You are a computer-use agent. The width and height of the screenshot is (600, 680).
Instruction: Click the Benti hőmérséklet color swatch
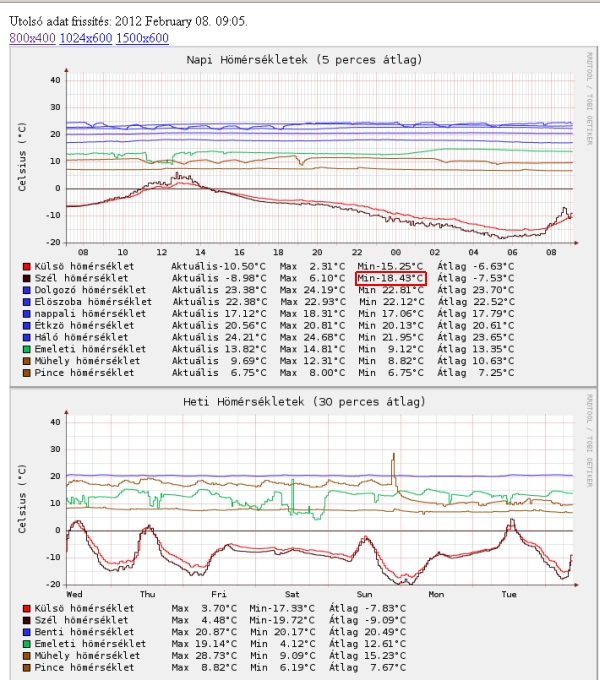(25, 631)
